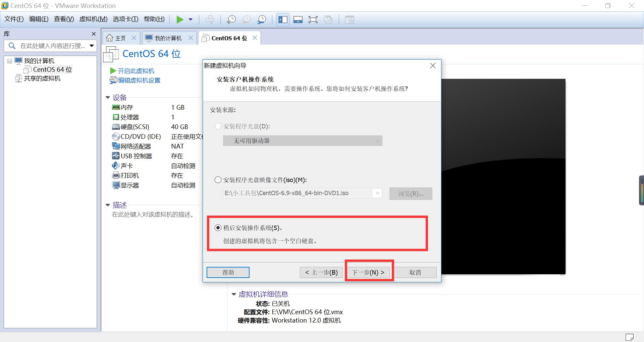
Task: Enter full screen mode via toolbar icon
Action: point(313,19)
